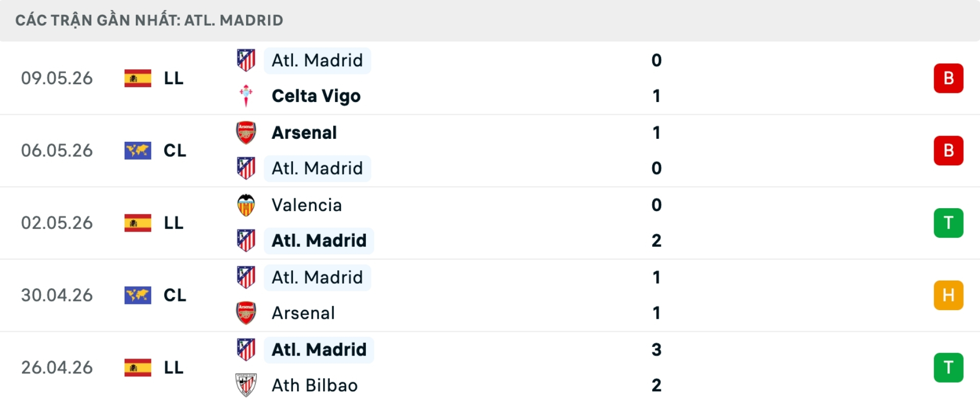Open Ath Bilbao team link
The image size is (980, 404).
tap(314, 385)
